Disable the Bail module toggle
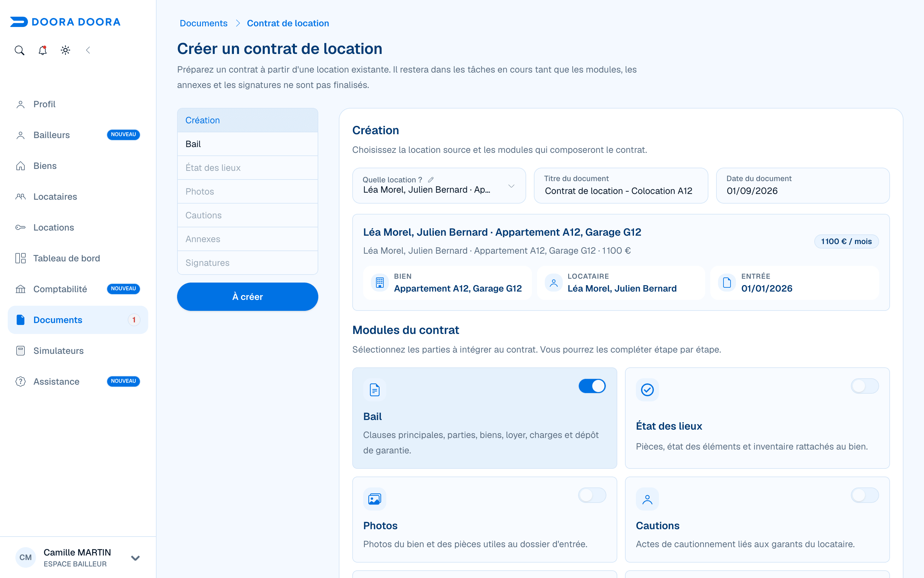 pos(592,386)
